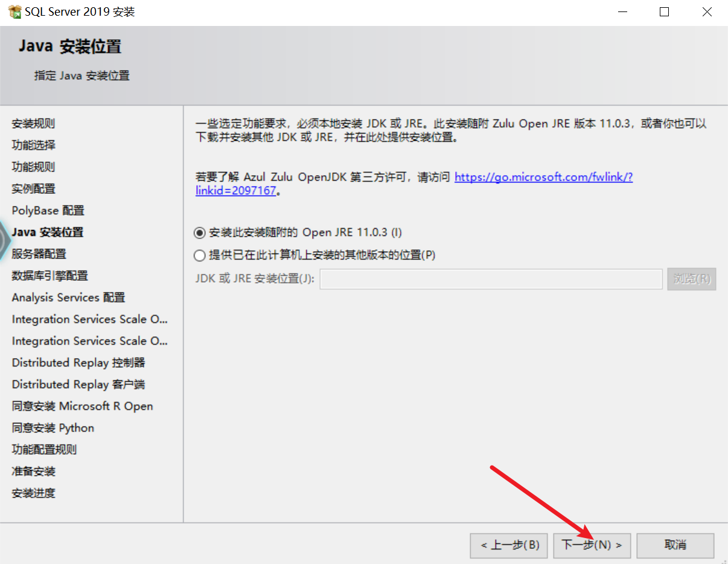Open the PolyBase 配置 step
Image resolution: width=728 pixels, height=564 pixels.
tap(47, 210)
